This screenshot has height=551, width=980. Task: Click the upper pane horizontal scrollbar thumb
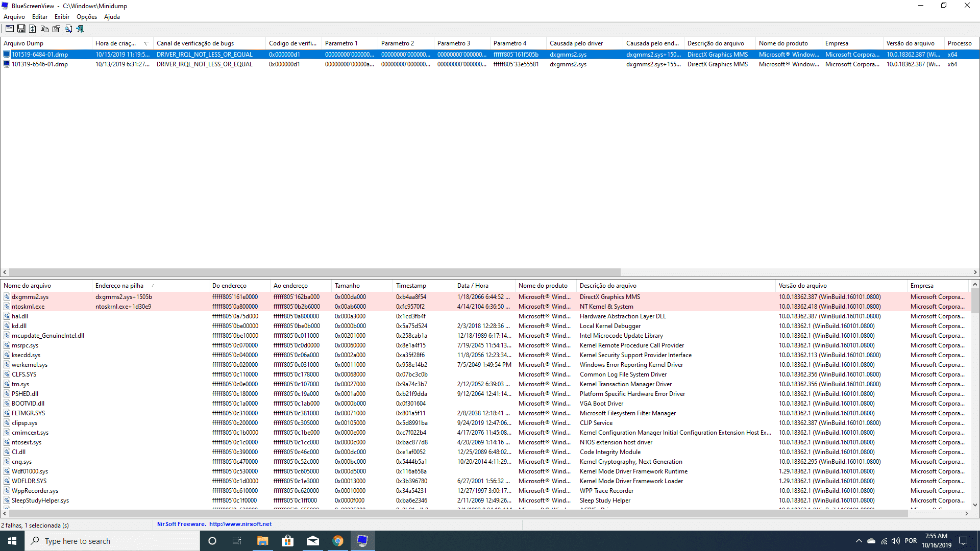314,272
